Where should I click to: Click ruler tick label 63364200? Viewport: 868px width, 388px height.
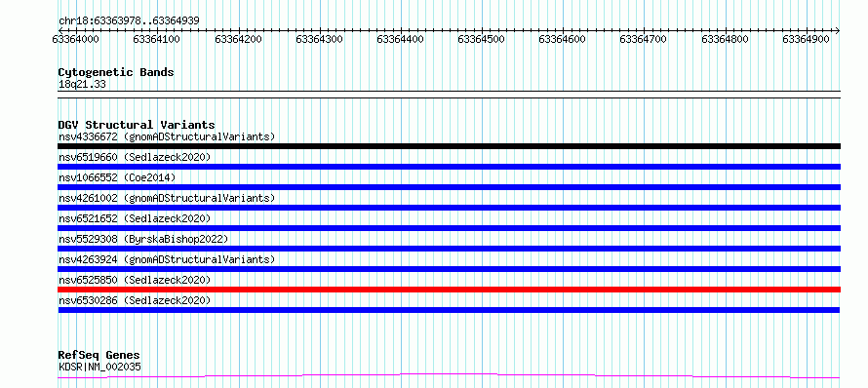[x=239, y=39]
